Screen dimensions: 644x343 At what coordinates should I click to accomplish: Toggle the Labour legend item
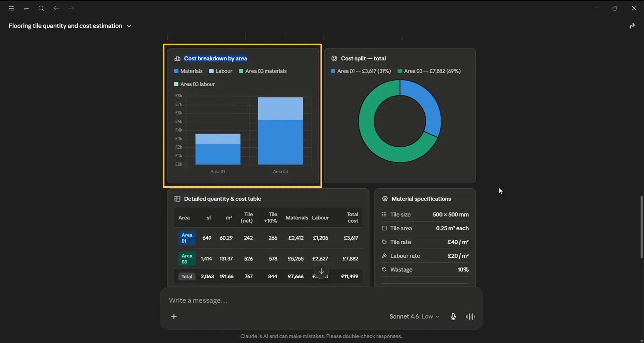coord(221,71)
